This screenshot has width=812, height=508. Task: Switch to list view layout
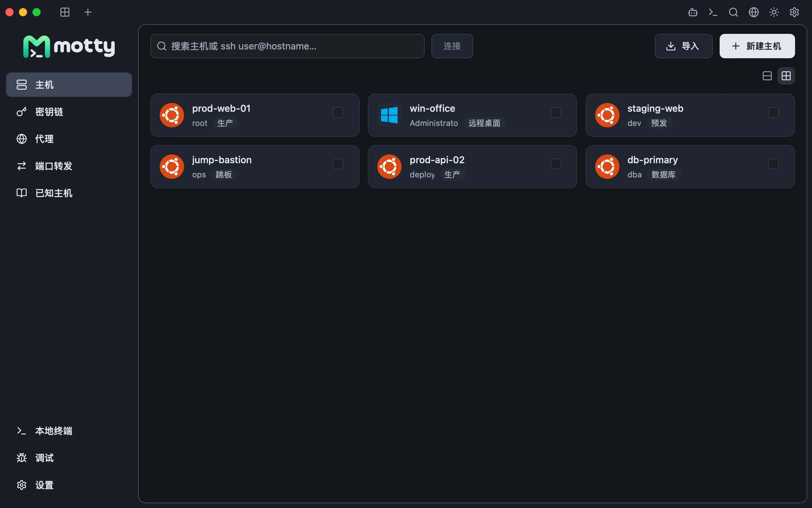coord(767,76)
